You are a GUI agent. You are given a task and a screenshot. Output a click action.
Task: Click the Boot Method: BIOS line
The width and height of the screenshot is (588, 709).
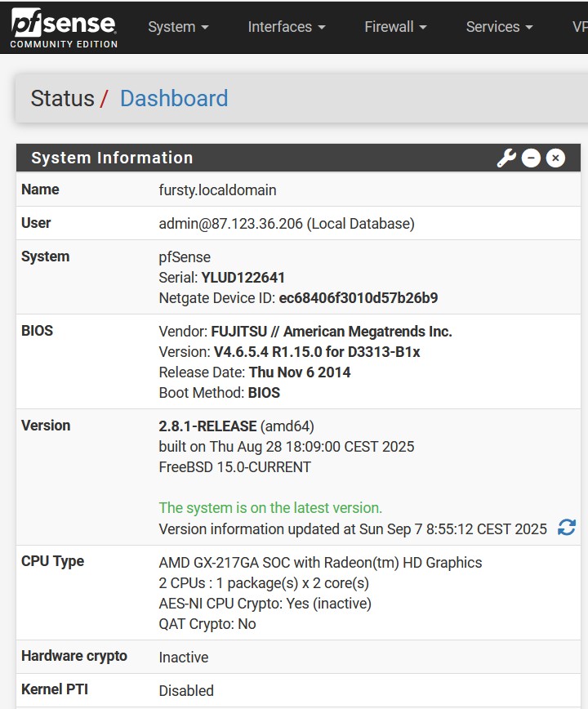pos(219,392)
